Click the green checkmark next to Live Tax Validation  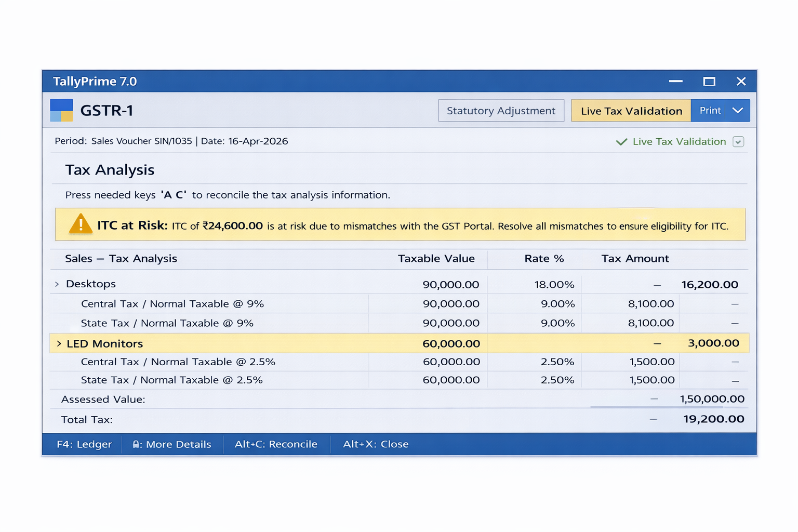click(x=621, y=141)
